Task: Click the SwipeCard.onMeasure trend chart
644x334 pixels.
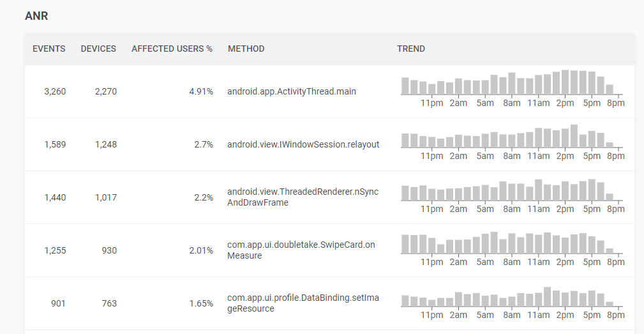Action: pyautogui.click(x=512, y=248)
